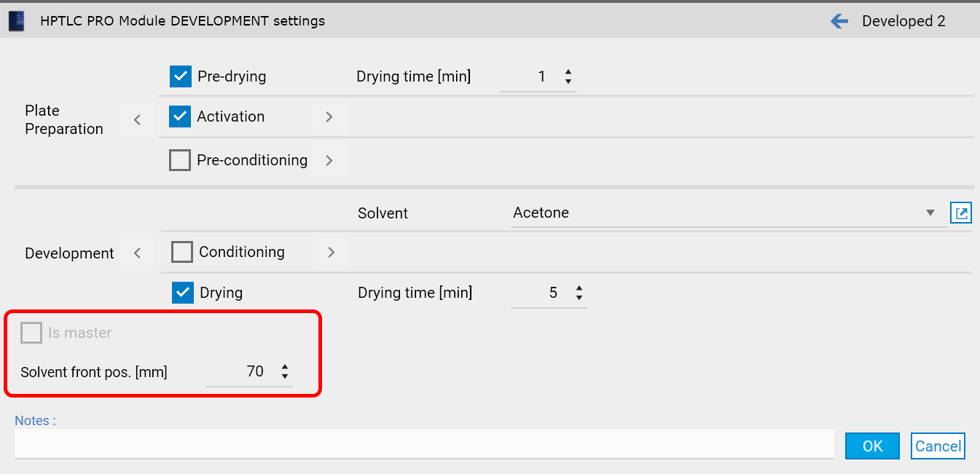Expand the Activation options chevron
The image size is (980, 474).
click(329, 116)
